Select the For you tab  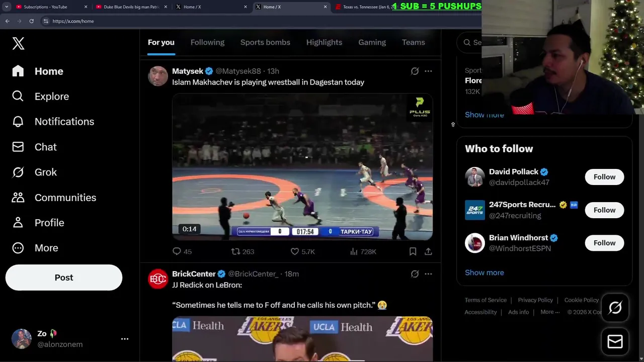pyautogui.click(x=161, y=43)
